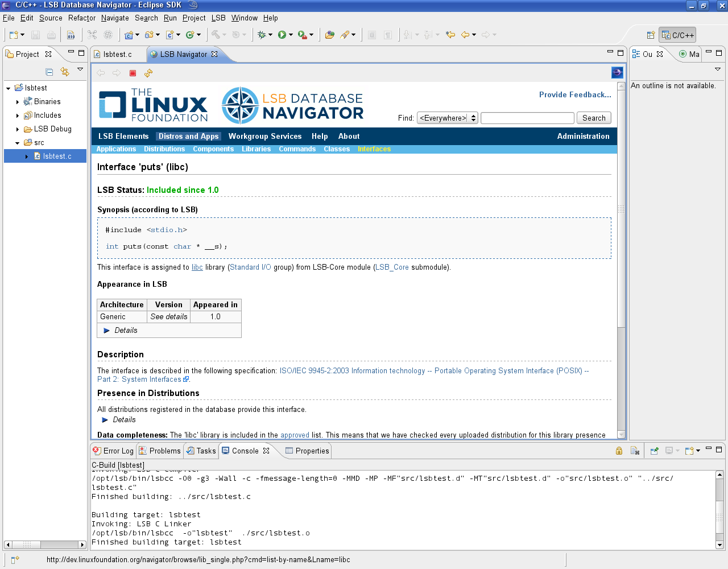The image size is (728, 569).
Task: Toggle the C/C++ perspective button
Action: (x=677, y=35)
